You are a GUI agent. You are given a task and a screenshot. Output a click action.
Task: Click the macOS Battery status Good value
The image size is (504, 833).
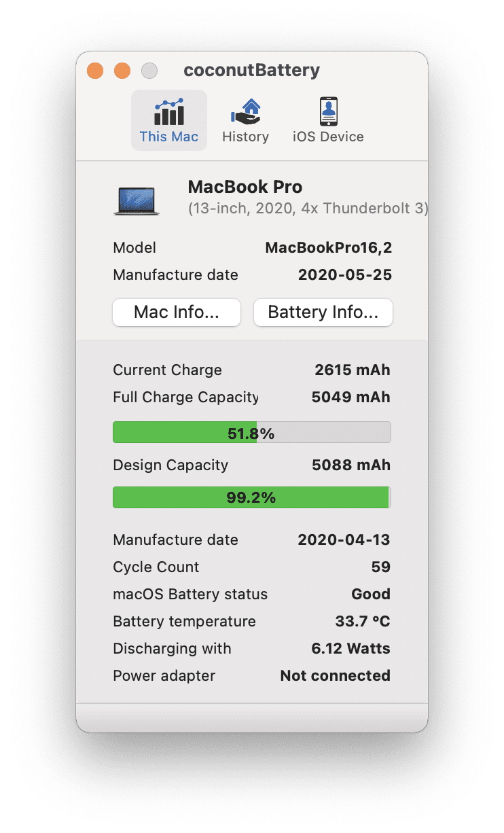(370, 595)
